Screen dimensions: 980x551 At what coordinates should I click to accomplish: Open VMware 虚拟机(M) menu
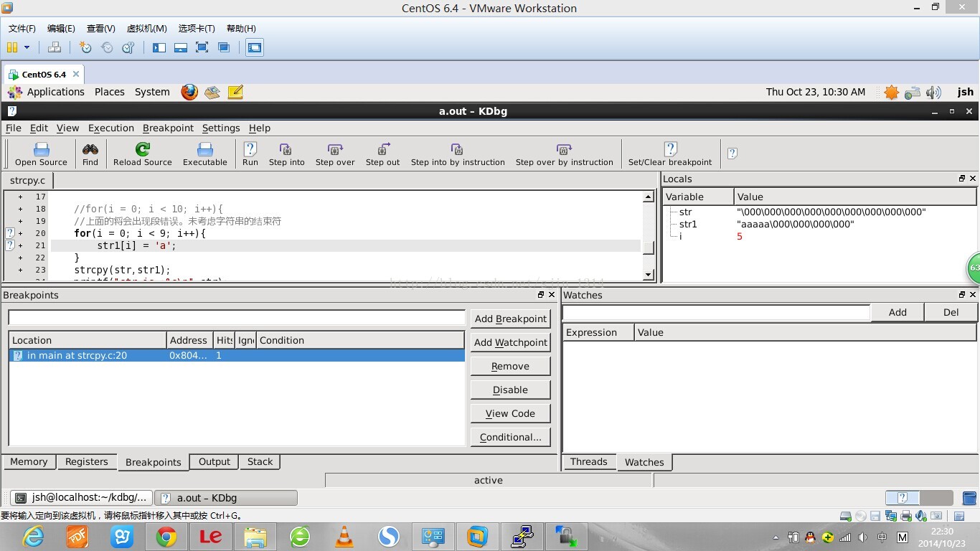click(x=146, y=28)
